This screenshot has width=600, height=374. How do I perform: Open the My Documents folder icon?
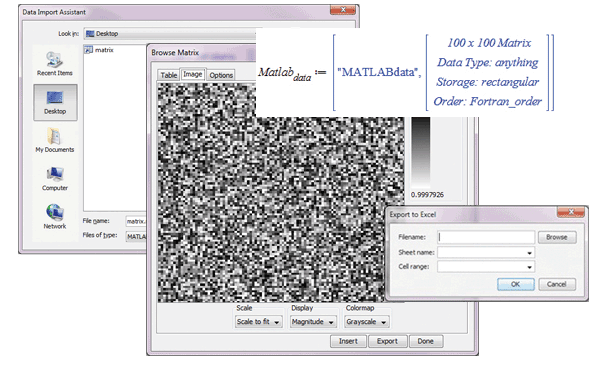[x=55, y=140]
